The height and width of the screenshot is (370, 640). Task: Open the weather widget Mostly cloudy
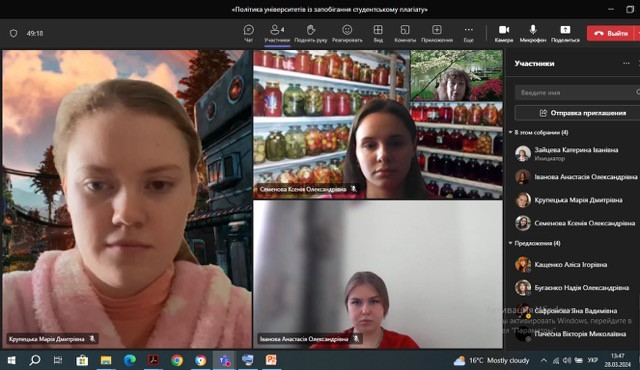491,361
